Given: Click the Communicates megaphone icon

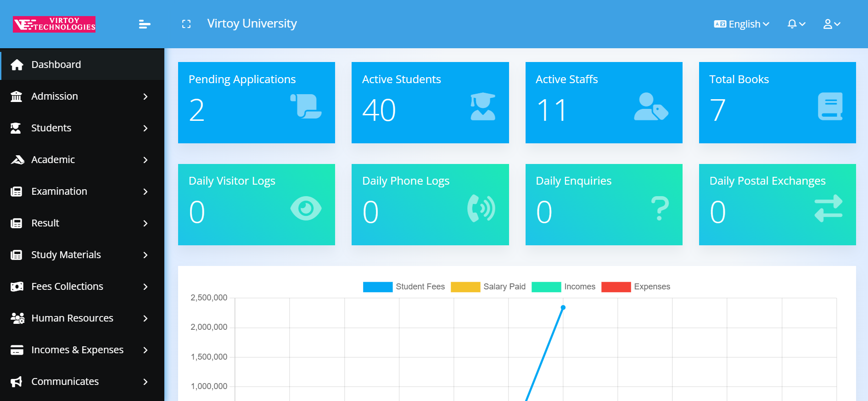Looking at the screenshot, I should [x=17, y=382].
